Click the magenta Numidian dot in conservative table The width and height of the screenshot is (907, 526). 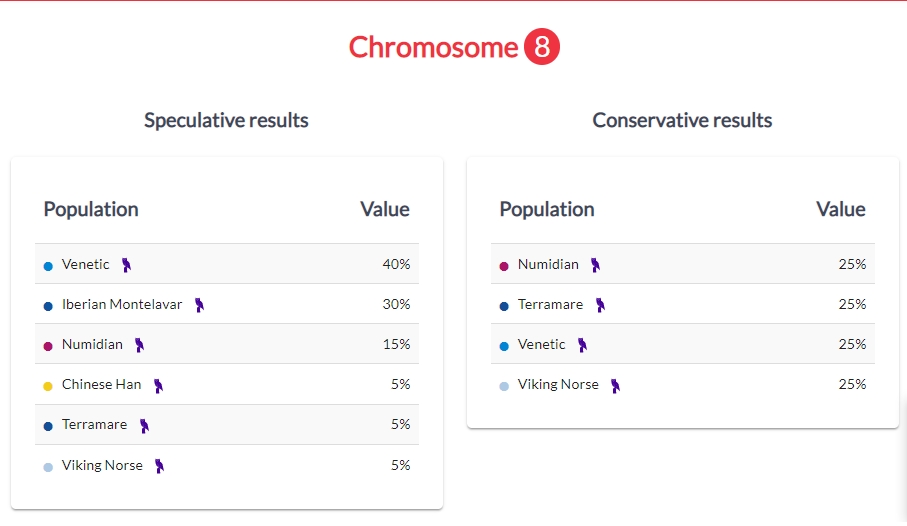click(x=504, y=266)
